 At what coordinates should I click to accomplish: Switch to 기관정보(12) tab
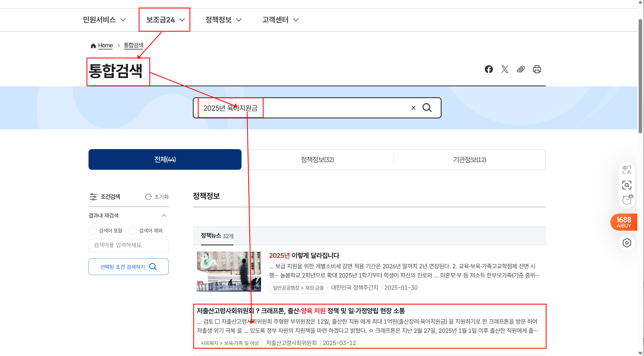point(469,160)
